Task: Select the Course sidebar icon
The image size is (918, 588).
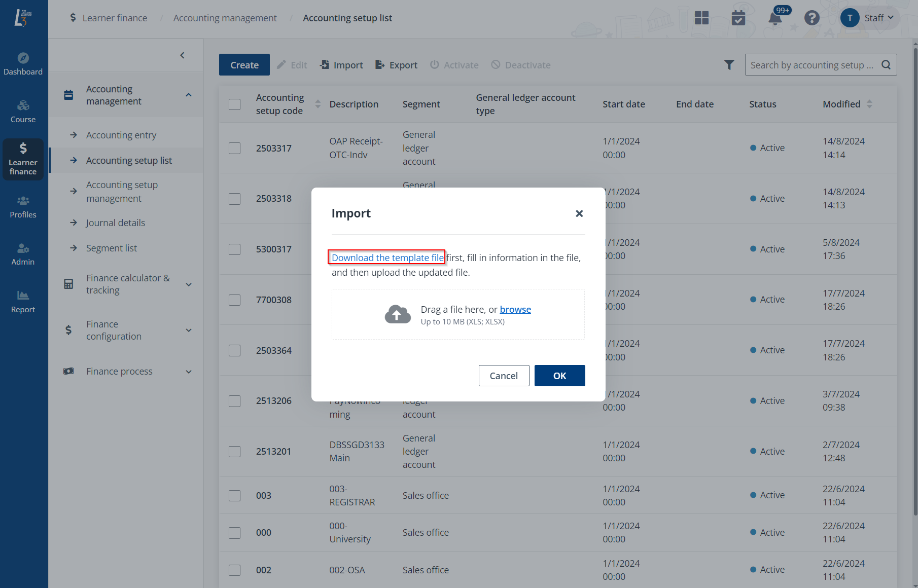Action: click(23, 111)
